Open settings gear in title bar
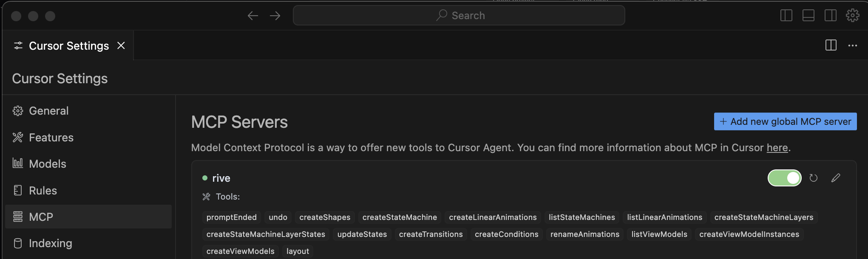868x259 pixels. pyautogui.click(x=852, y=16)
